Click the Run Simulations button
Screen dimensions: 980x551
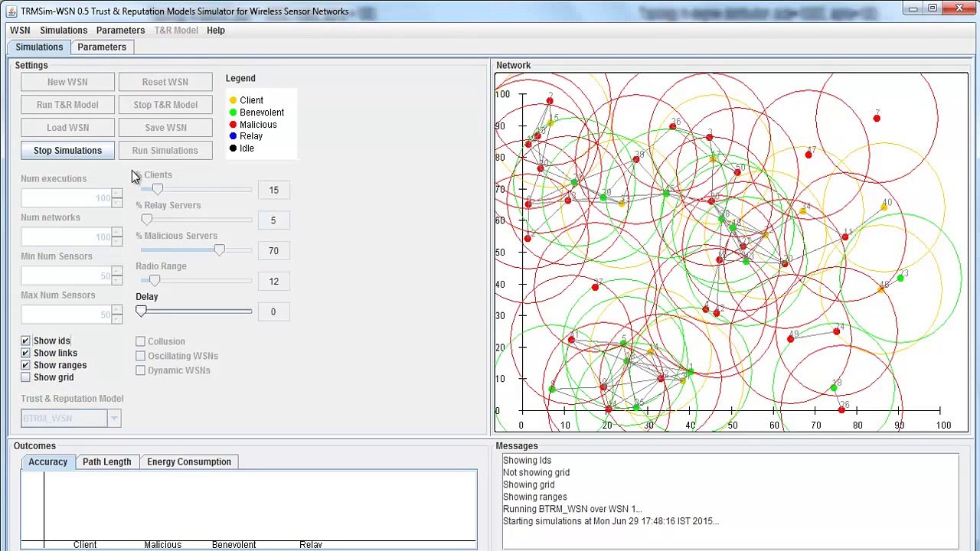click(x=165, y=151)
